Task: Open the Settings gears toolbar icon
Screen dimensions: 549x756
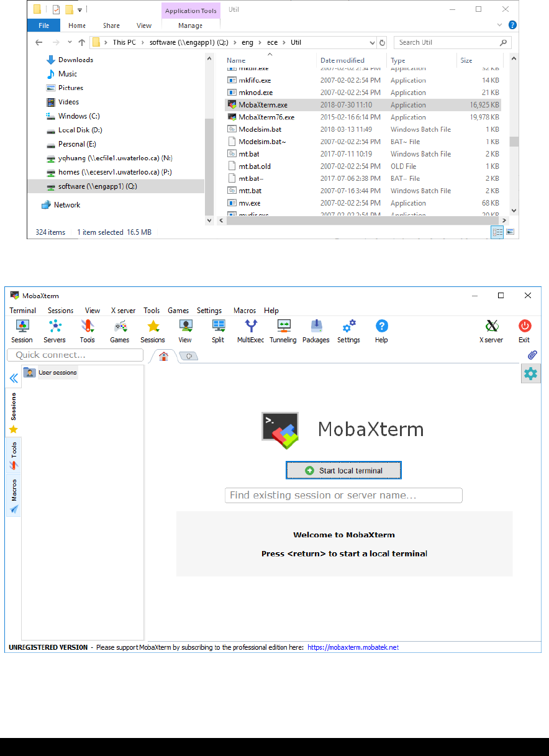Action: 348,330
